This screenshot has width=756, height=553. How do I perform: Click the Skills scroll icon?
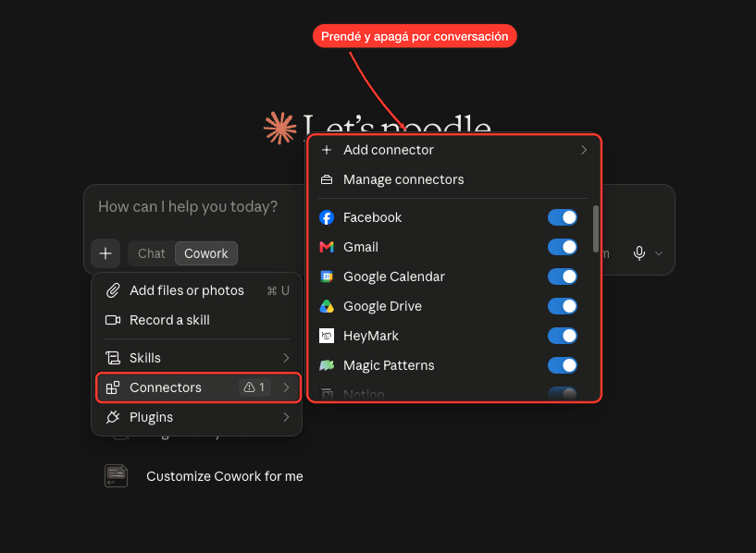pos(113,358)
